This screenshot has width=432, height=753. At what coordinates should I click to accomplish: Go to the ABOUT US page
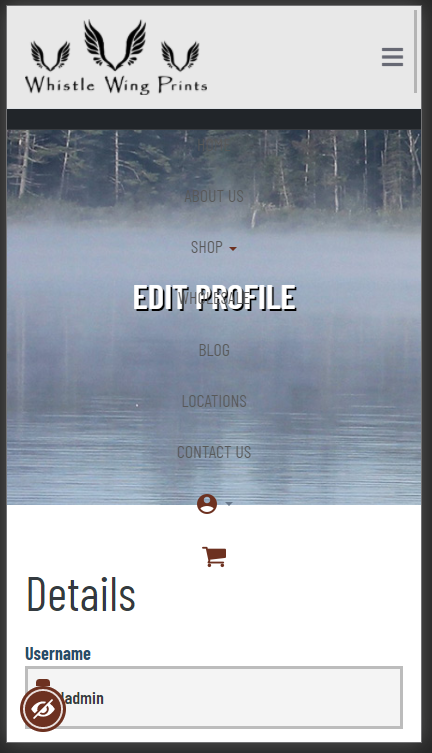click(214, 196)
